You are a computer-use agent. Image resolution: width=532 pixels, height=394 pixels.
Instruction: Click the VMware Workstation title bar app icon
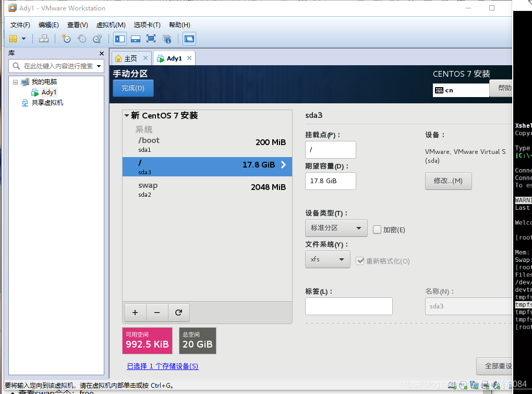point(12,8)
